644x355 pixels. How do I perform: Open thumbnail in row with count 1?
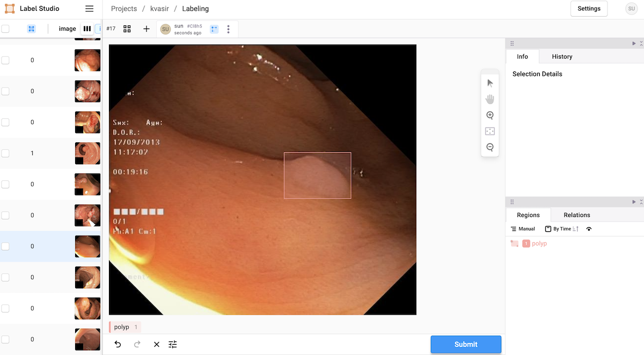[87, 154]
